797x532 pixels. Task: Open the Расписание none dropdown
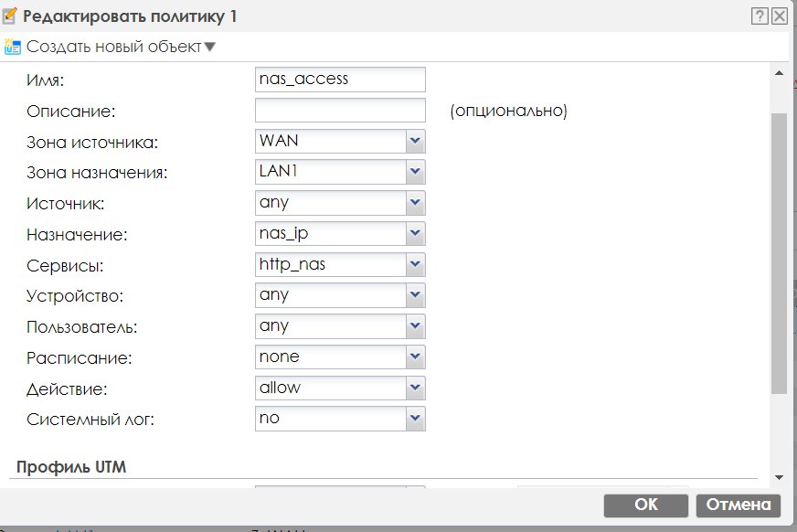point(416,357)
